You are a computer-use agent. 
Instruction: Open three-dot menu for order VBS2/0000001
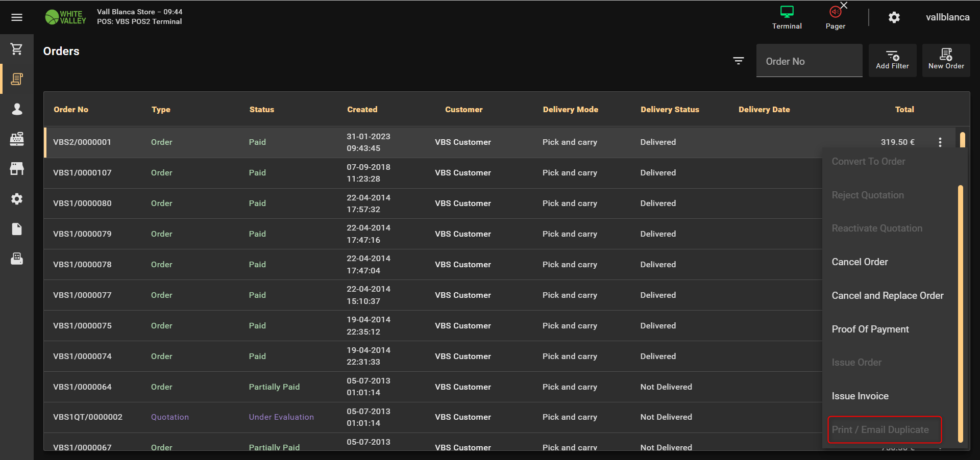click(940, 142)
